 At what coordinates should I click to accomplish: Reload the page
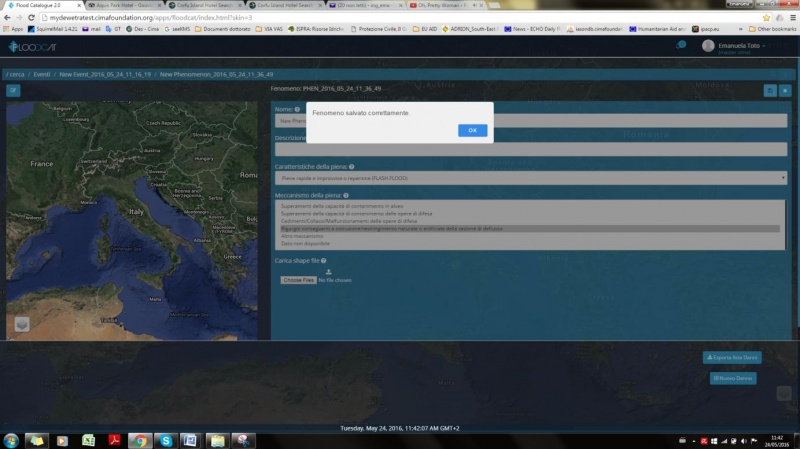pyautogui.click(x=31, y=17)
